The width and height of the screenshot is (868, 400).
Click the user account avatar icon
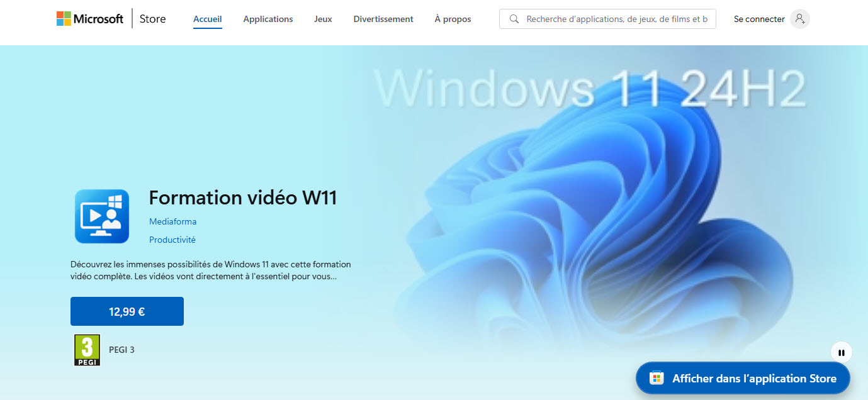tap(800, 19)
